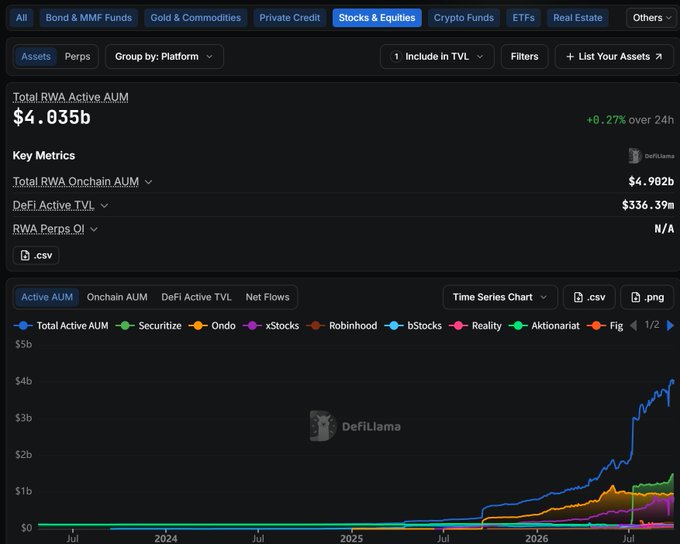Screen dimensions: 680x544
Task: Click the 2026 label on chart axis
Action: tap(536, 538)
